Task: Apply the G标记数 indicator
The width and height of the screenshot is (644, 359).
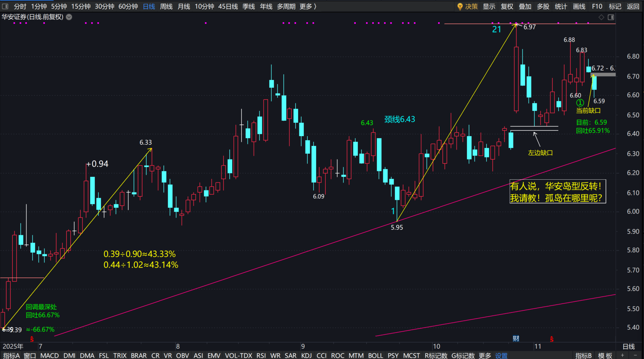Action: [463, 355]
